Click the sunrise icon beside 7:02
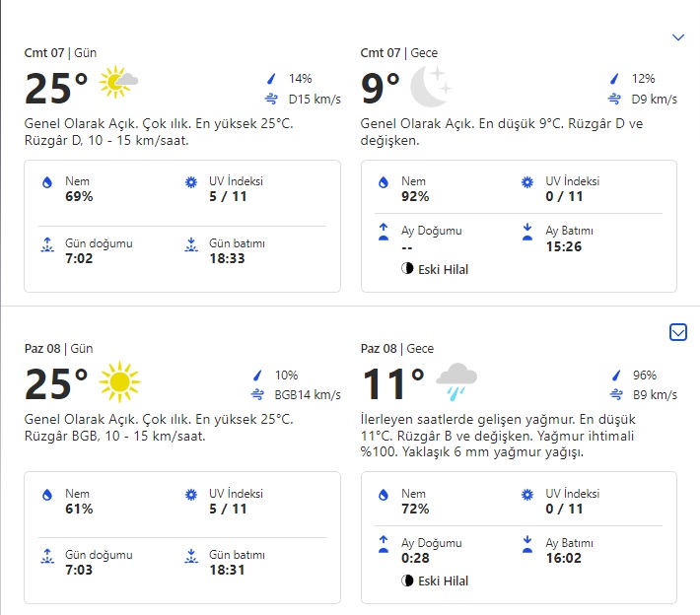 pos(45,245)
